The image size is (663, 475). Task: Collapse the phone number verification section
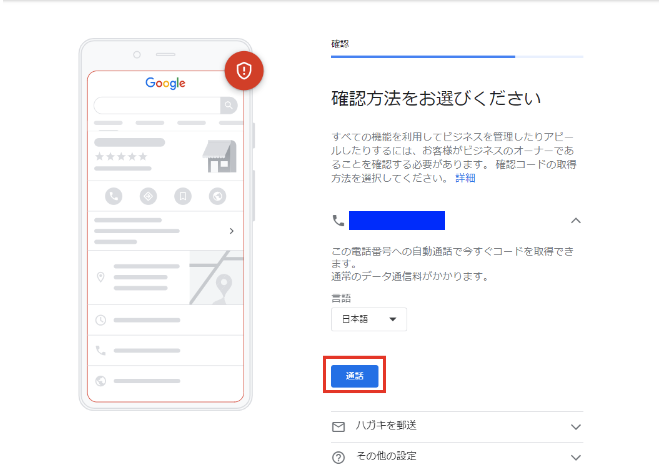tap(575, 220)
